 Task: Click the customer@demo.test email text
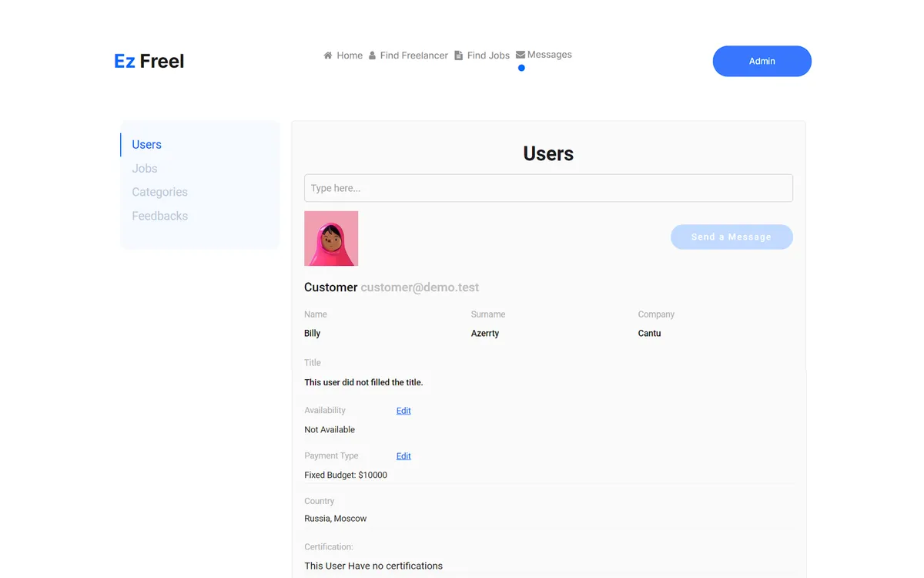(x=420, y=287)
